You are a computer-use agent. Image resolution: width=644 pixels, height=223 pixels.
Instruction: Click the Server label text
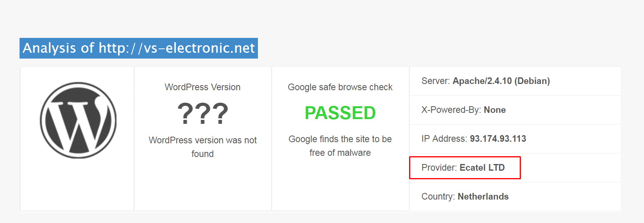click(436, 81)
